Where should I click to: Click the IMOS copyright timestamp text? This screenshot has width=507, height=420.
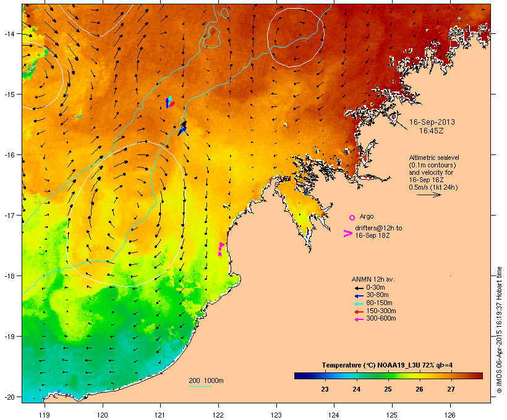500,330
